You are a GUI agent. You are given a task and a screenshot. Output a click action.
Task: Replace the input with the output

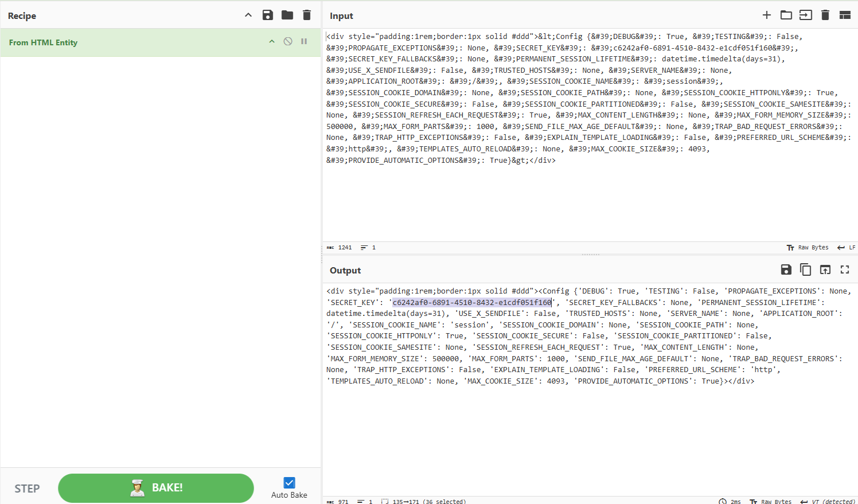coord(825,270)
